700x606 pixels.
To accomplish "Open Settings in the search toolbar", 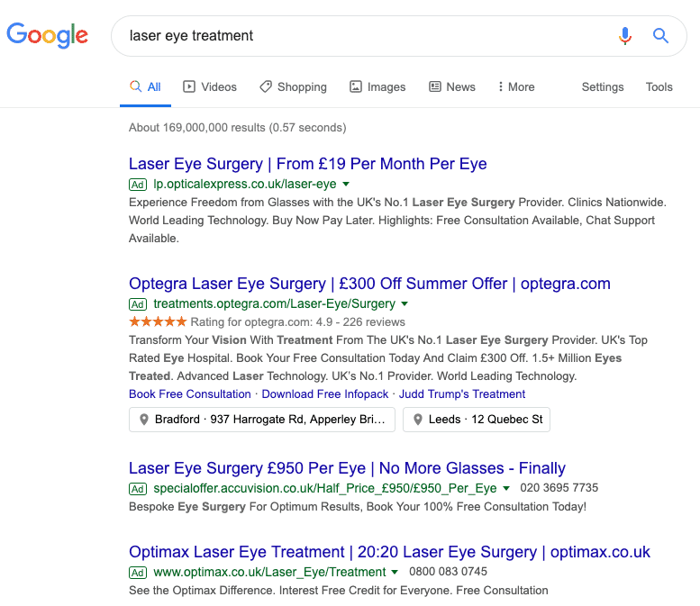I will coord(603,87).
